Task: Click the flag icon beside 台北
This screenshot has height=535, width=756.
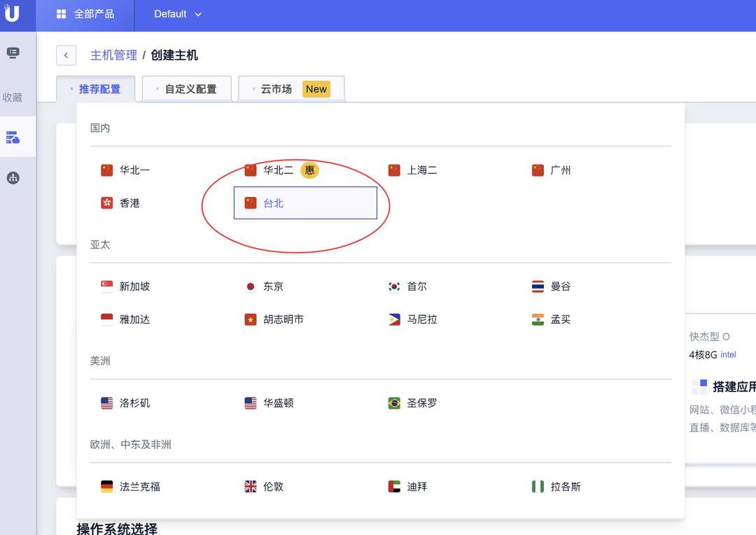Action: (250, 203)
